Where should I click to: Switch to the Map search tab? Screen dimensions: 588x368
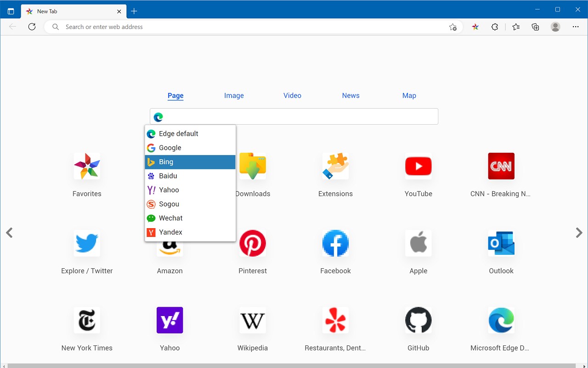tap(409, 96)
